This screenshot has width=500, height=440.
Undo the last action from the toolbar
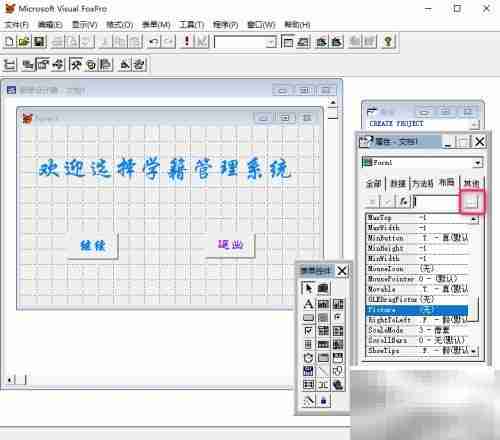point(154,42)
